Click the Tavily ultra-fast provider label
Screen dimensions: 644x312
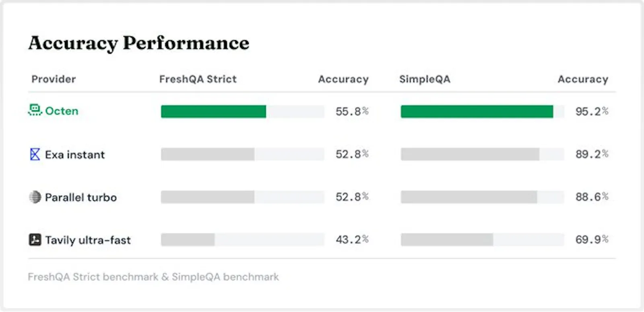point(88,240)
